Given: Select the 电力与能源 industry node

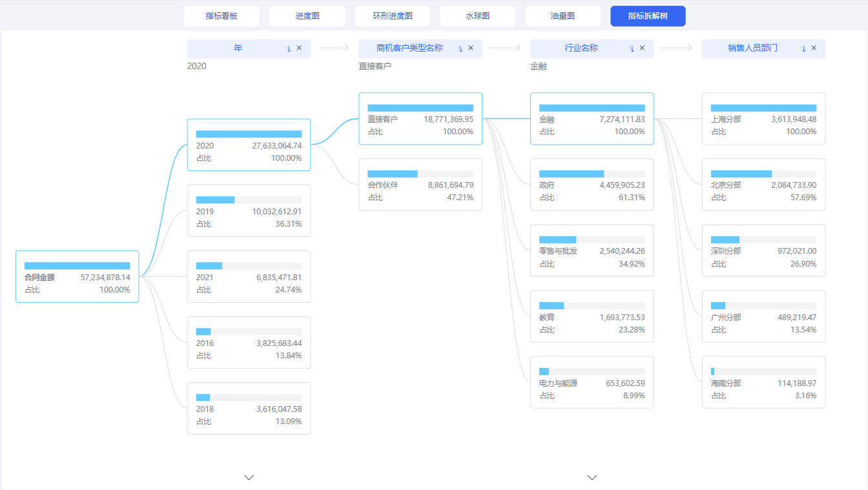Looking at the screenshot, I should coord(592,382).
